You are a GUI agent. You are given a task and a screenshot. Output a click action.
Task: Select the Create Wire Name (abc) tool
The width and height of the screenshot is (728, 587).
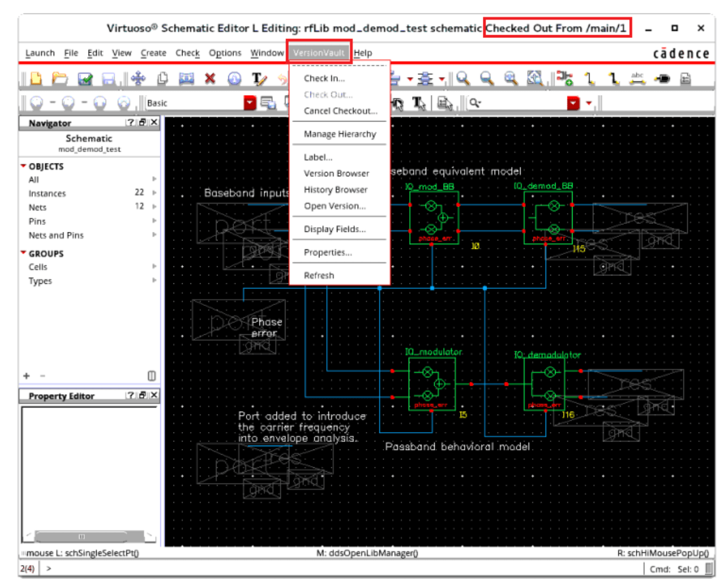pyautogui.click(x=638, y=79)
